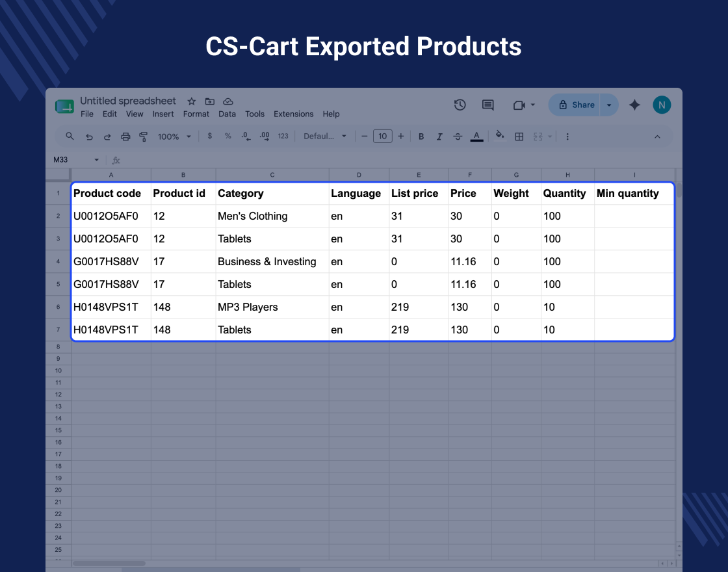Open the borders tool

pos(519,136)
